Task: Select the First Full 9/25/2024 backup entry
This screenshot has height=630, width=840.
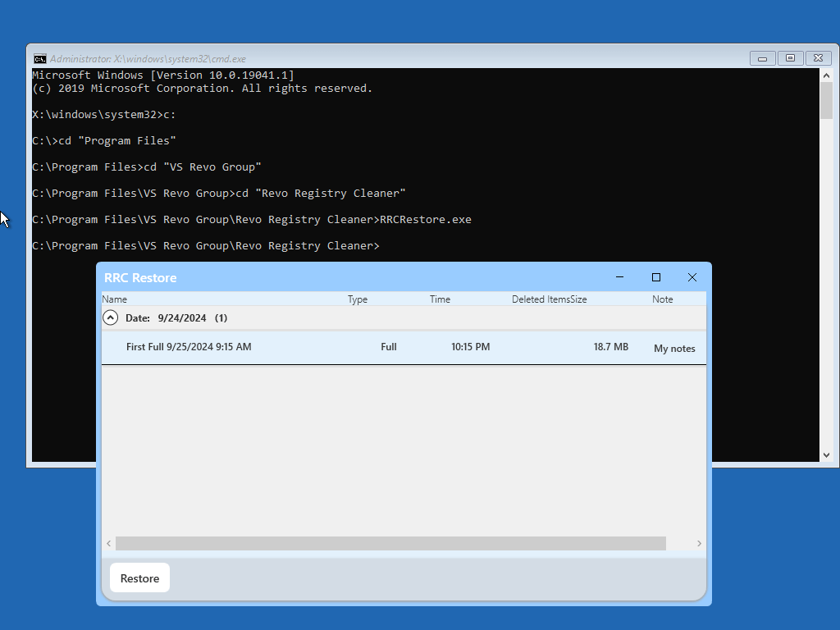Action: tap(189, 347)
